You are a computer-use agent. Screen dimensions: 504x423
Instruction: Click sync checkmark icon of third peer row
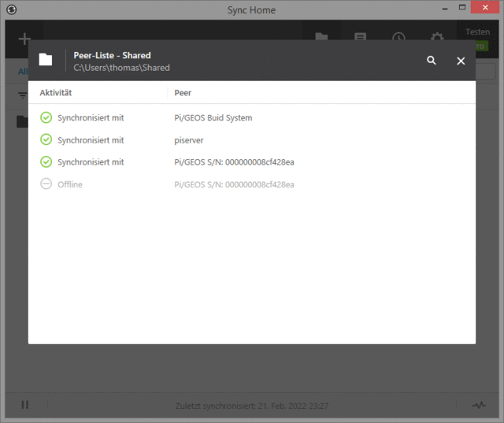[46, 161]
